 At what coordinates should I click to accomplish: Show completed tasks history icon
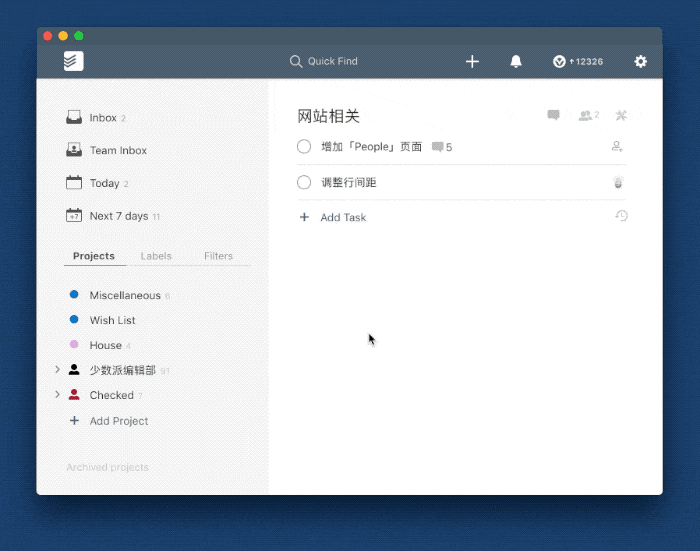tap(621, 216)
